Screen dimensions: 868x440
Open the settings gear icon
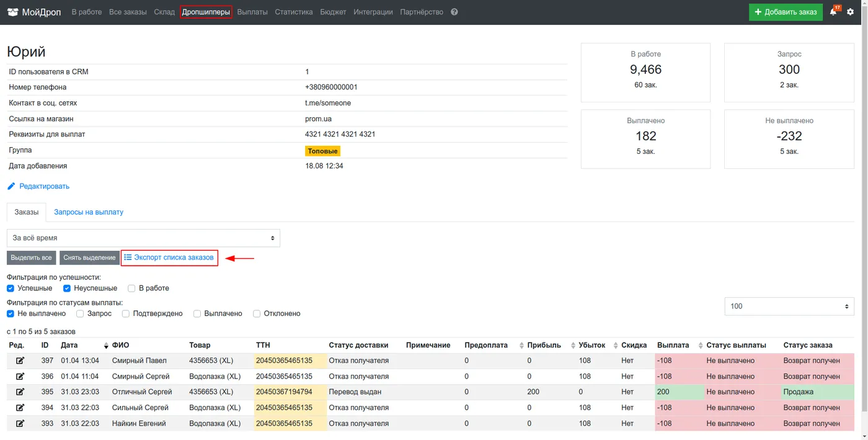[851, 12]
